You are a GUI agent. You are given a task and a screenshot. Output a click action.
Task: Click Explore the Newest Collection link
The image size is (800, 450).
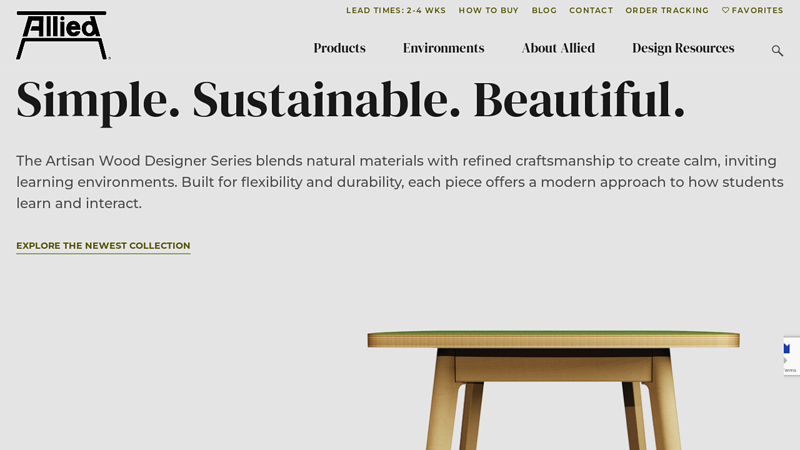click(x=103, y=246)
